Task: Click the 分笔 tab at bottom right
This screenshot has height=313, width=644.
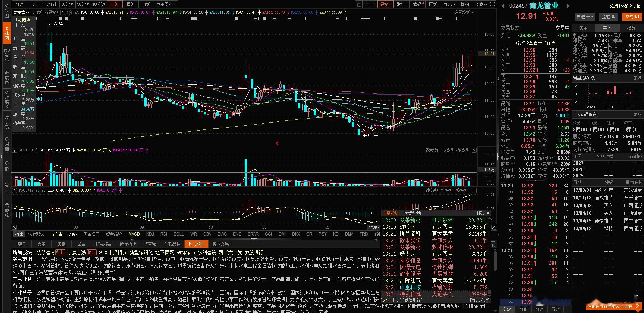Action: [507, 309]
